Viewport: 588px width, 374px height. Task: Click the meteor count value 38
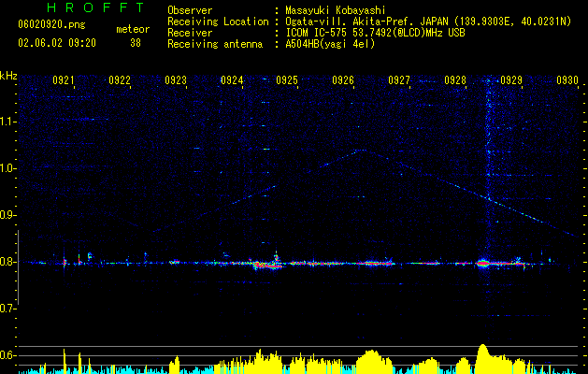[136, 43]
